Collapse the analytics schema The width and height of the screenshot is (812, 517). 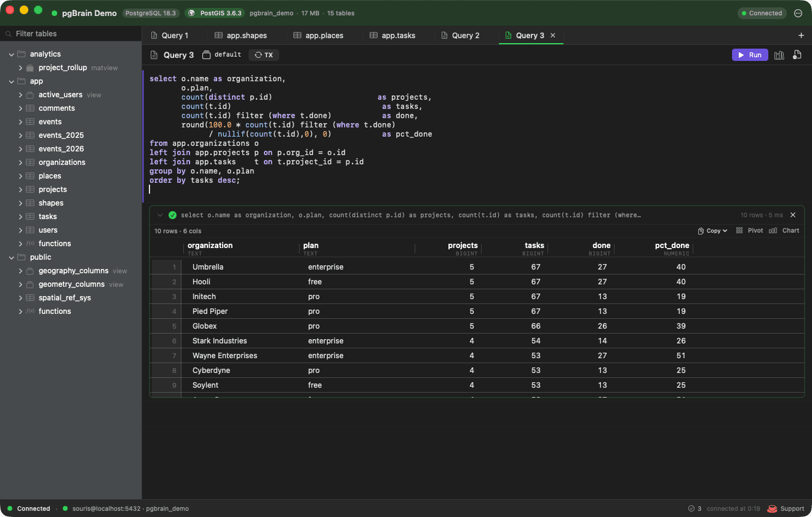pyautogui.click(x=11, y=54)
